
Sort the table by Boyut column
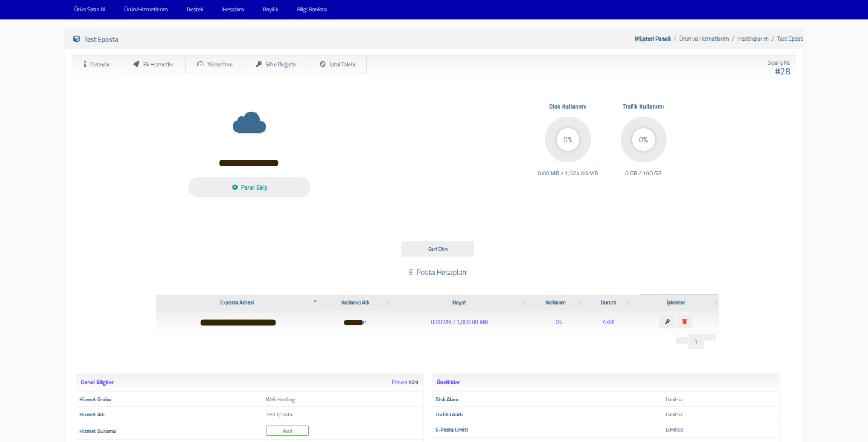tap(459, 302)
